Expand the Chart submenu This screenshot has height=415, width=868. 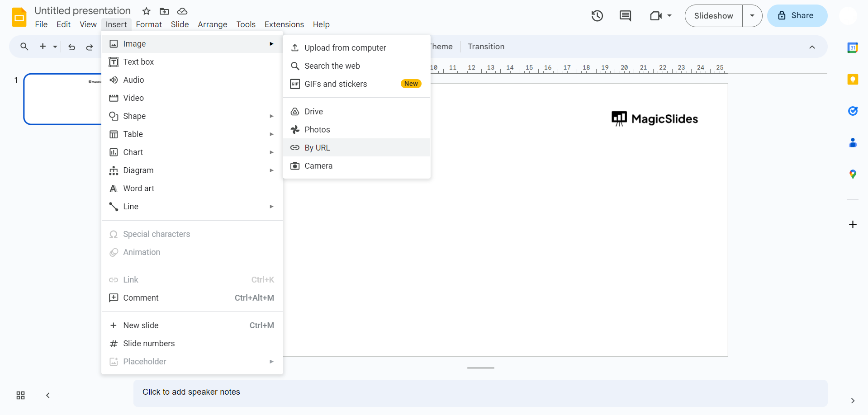pos(192,152)
